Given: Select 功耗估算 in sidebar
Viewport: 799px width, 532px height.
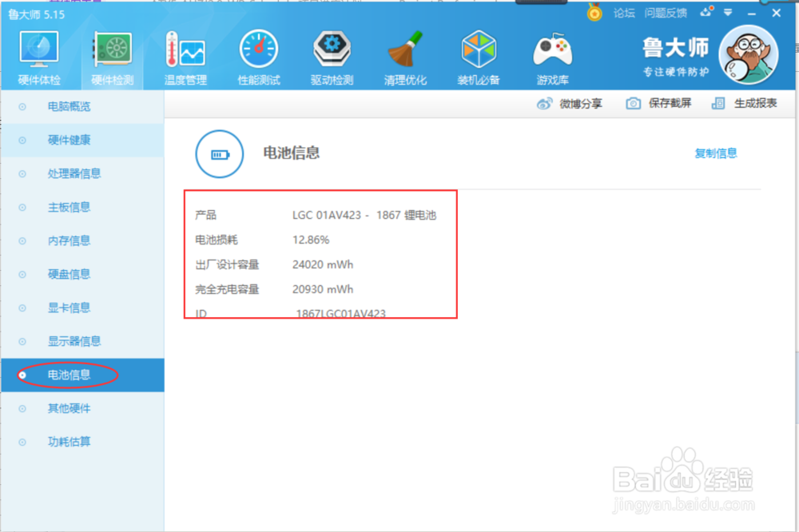Looking at the screenshot, I should click(x=82, y=442).
